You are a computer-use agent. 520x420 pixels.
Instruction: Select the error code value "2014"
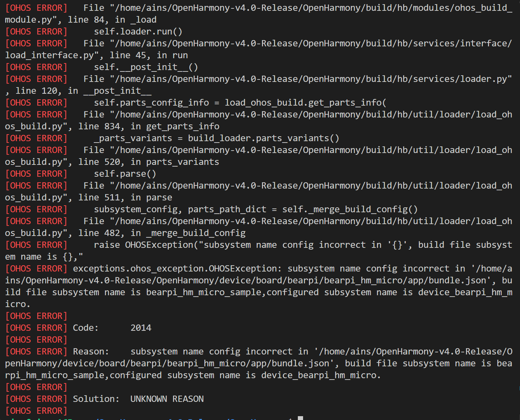tap(141, 328)
